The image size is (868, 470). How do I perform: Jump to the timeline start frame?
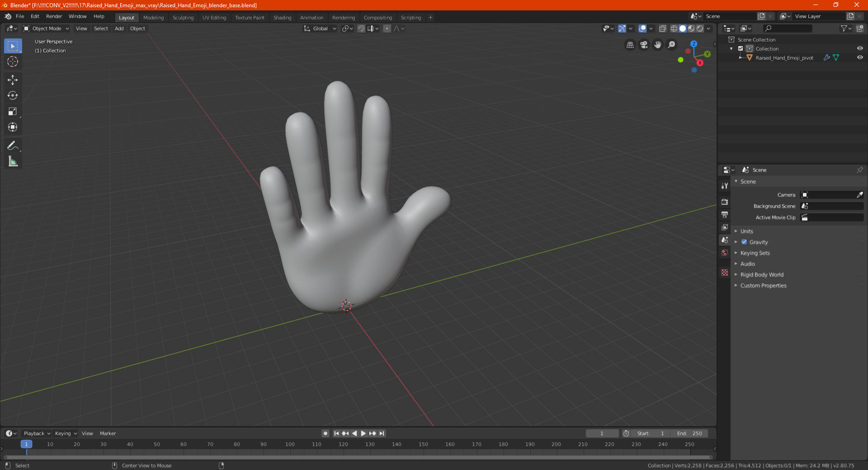pos(336,433)
